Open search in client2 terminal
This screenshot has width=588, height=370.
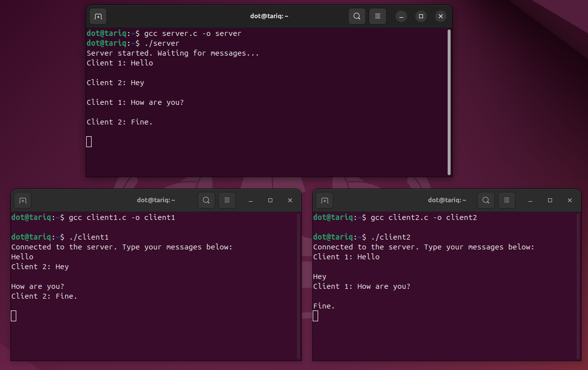coord(486,200)
